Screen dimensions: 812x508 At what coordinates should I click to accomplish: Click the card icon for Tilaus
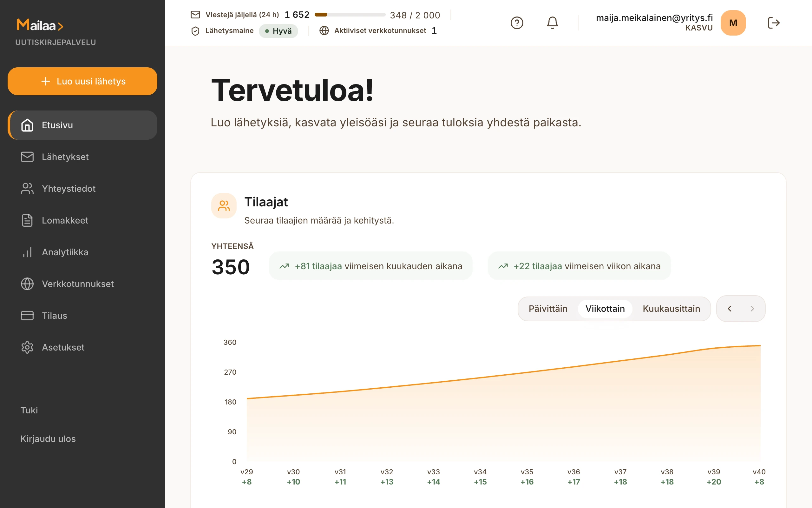coord(27,316)
